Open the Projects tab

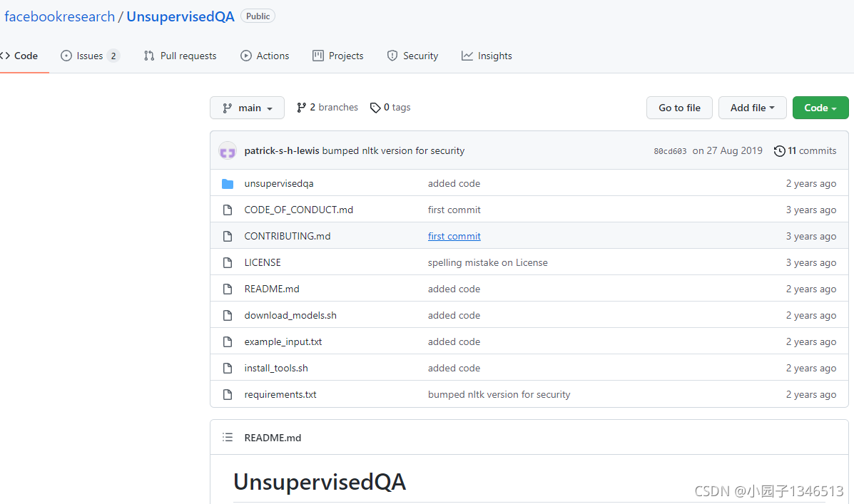coord(337,56)
